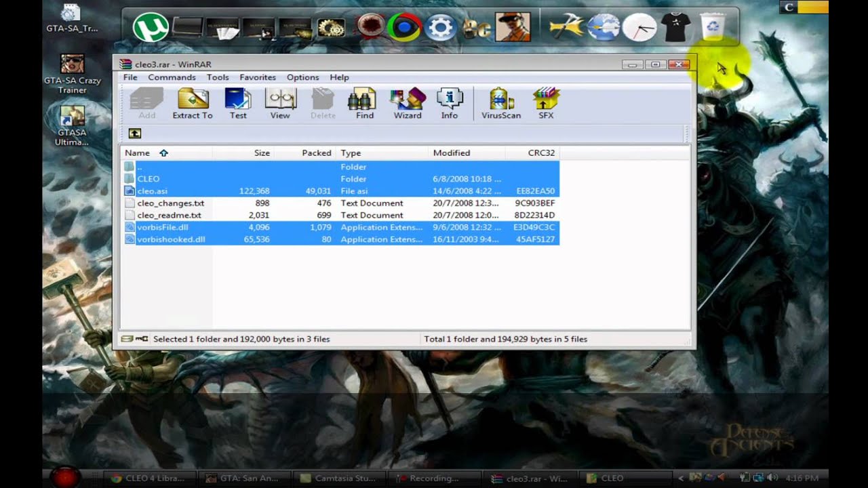Switch to Recording... taskbar item
The height and width of the screenshot is (488, 868).
pos(435,479)
